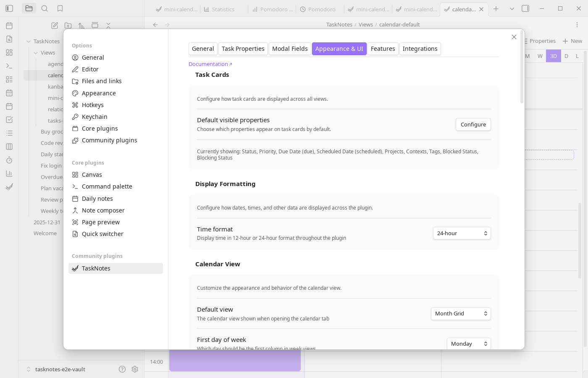Open the search magnifier icon top-left
The height and width of the screenshot is (378, 588).
click(x=45, y=8)
